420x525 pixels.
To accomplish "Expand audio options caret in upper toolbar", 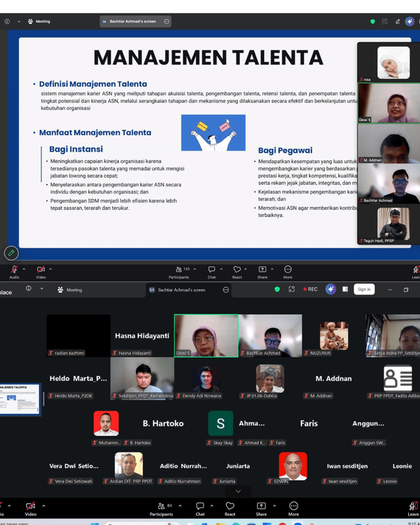I will point(24,269).
